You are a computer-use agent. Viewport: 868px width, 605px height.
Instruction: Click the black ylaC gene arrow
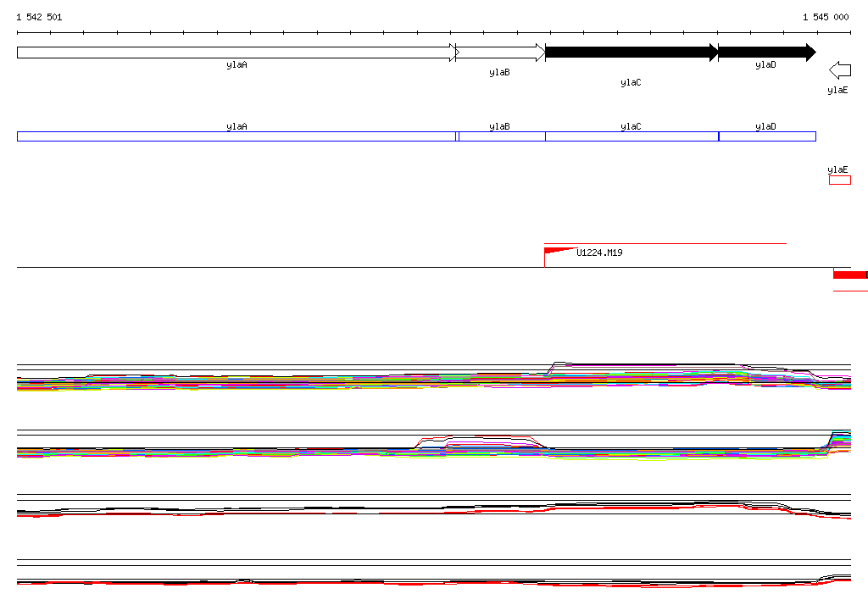click(x=631, y=53)
